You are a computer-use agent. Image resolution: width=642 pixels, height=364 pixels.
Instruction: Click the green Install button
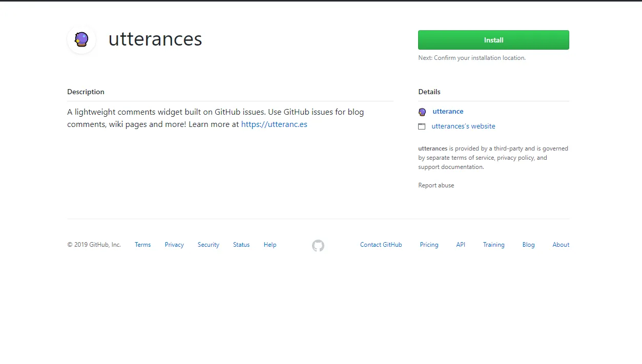493,40
